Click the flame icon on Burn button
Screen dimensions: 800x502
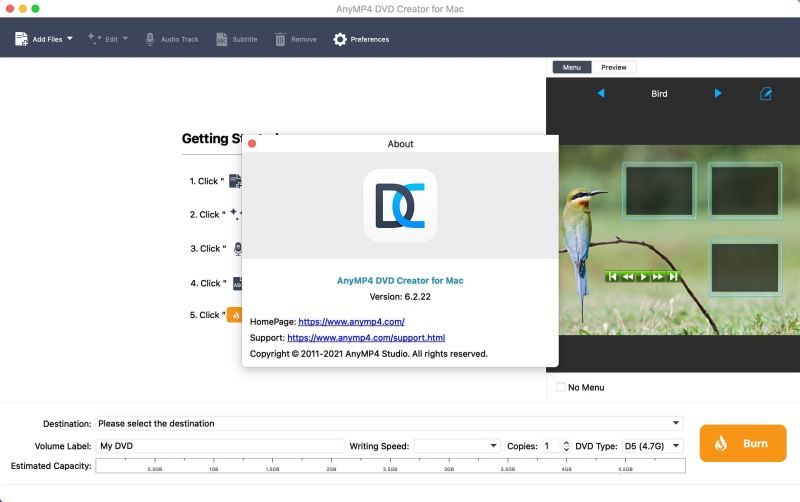(720, 443)
